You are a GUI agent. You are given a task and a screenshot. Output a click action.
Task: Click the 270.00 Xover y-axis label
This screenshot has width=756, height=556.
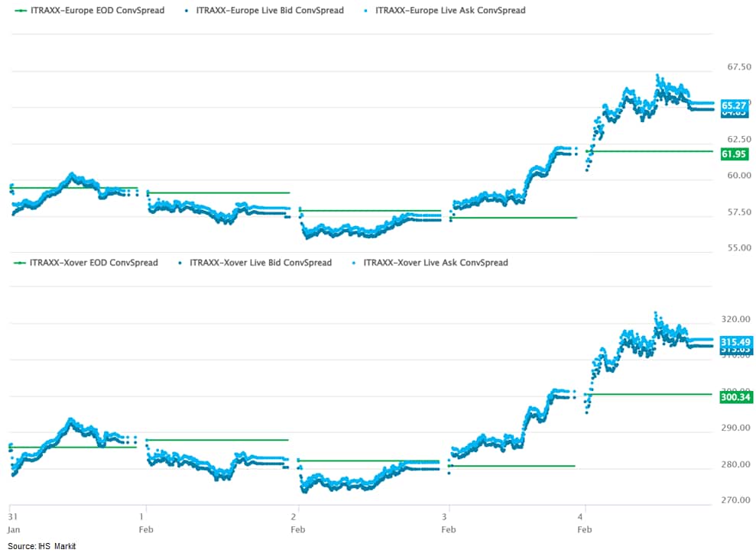(x=735, y=500)
